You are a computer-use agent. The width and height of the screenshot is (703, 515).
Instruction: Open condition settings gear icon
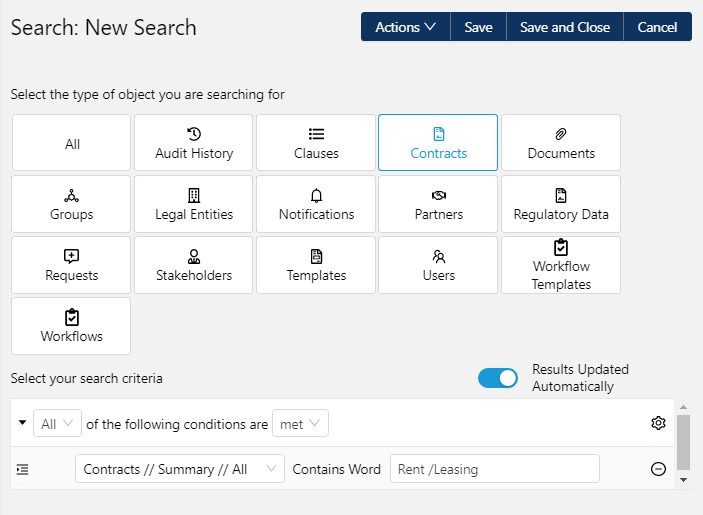[658, 423]
